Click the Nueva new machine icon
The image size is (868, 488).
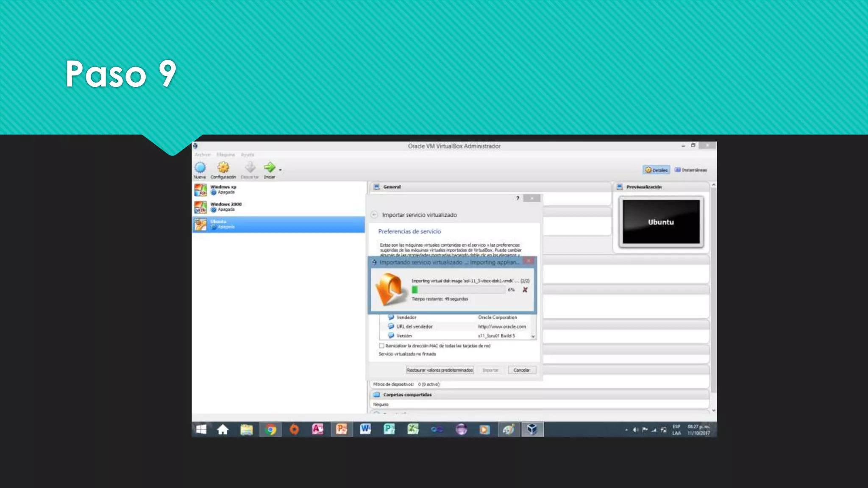200,168
